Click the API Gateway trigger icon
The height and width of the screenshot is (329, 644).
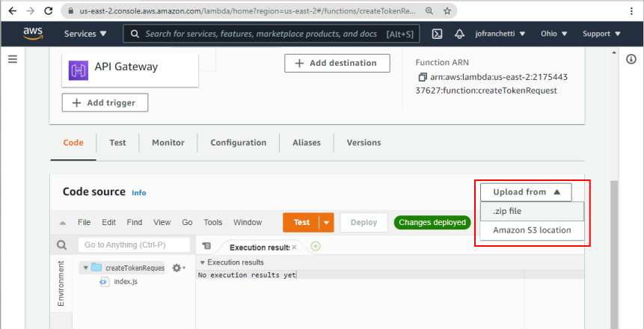coord(79,70)
